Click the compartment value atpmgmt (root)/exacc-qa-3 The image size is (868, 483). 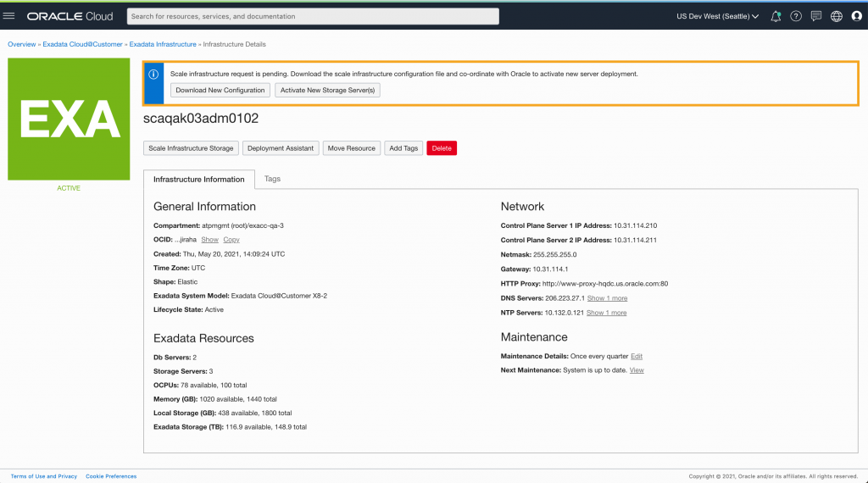(x=242, y=225)
